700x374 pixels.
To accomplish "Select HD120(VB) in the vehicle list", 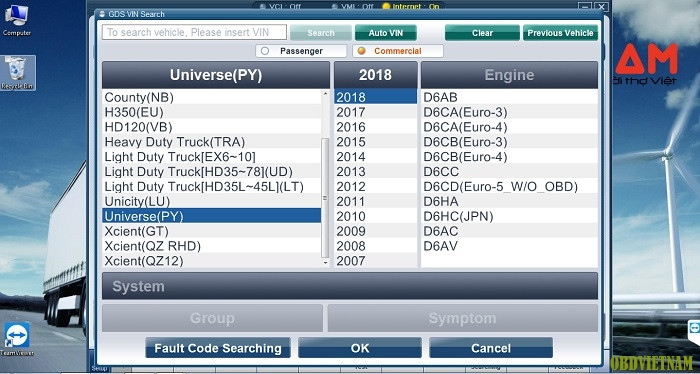I will 212,127.
